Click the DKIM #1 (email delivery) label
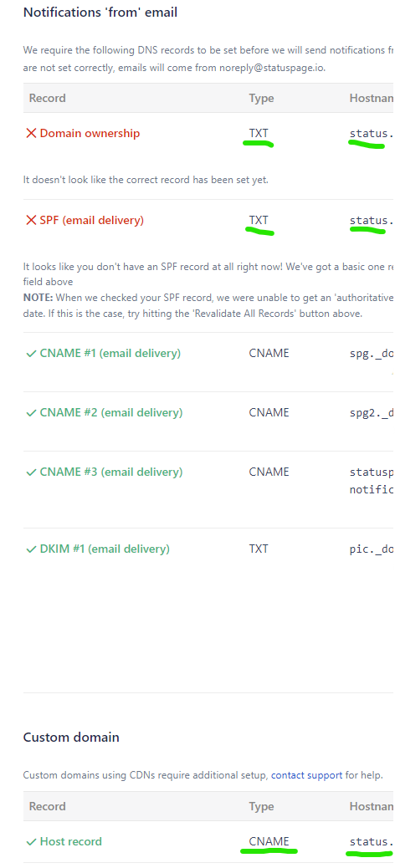 coord(105,549)
